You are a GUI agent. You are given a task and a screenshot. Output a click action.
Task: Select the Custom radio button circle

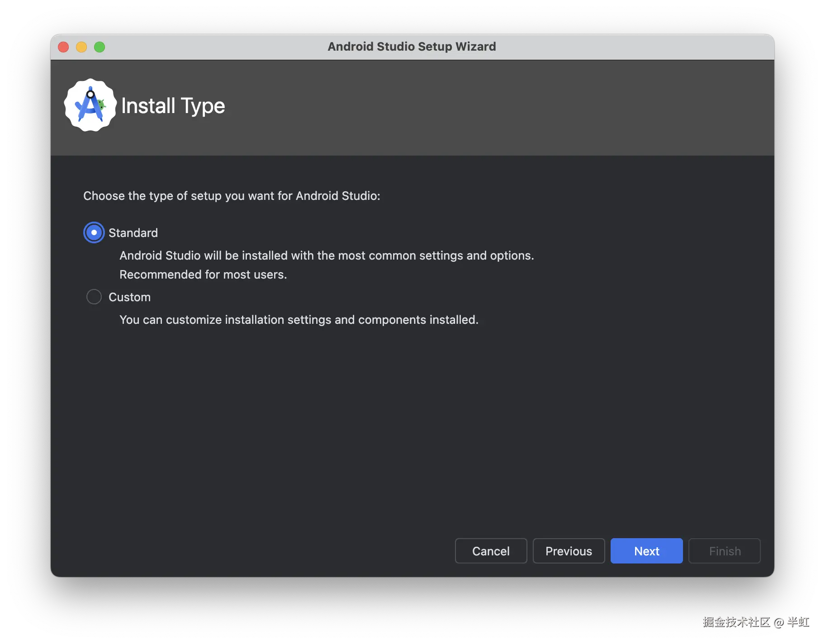point(94,297)
